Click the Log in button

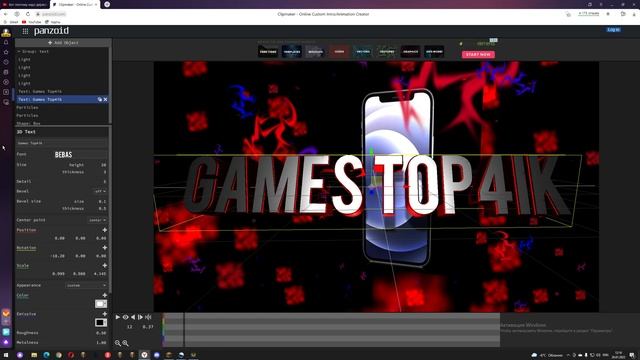pos(613,30)
